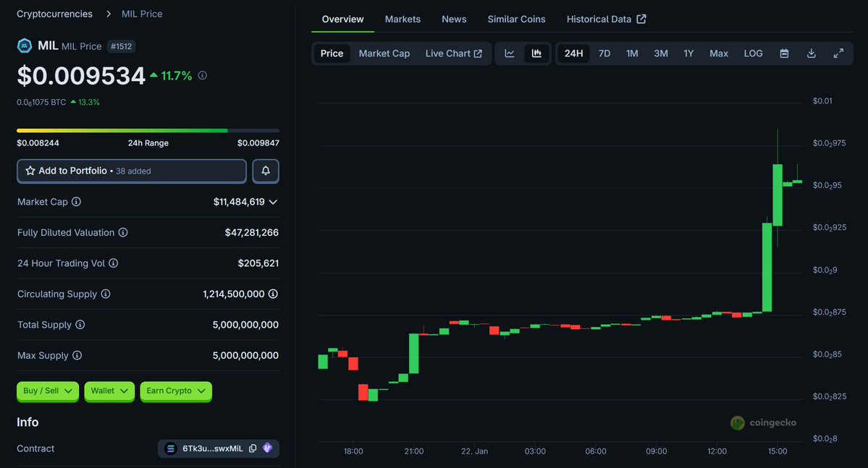The image size is (868, 468).
Task: Show Fully Diluted Valuation info icon
Action: click(123, 232)
